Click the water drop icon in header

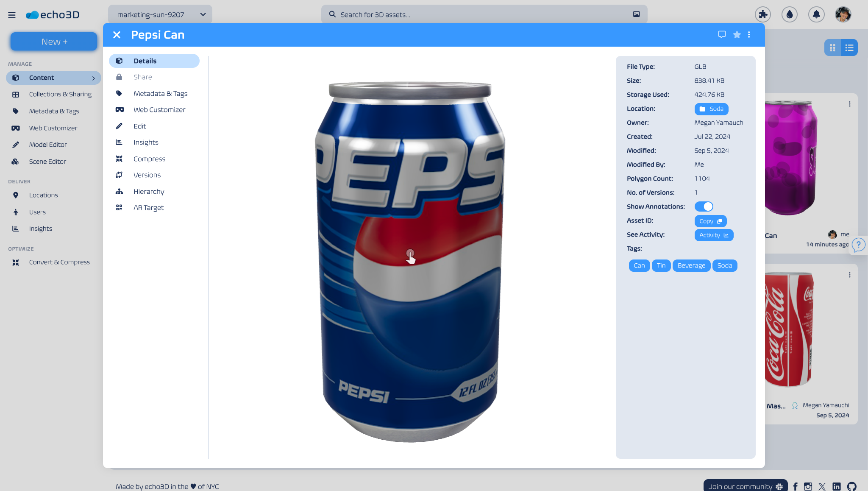pos(789,14)
